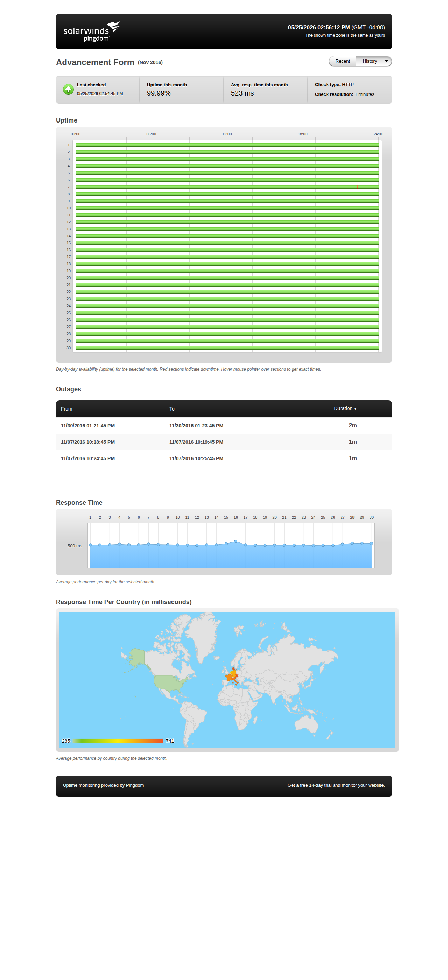Click the 741 legend maximum value

pos(170,741)
